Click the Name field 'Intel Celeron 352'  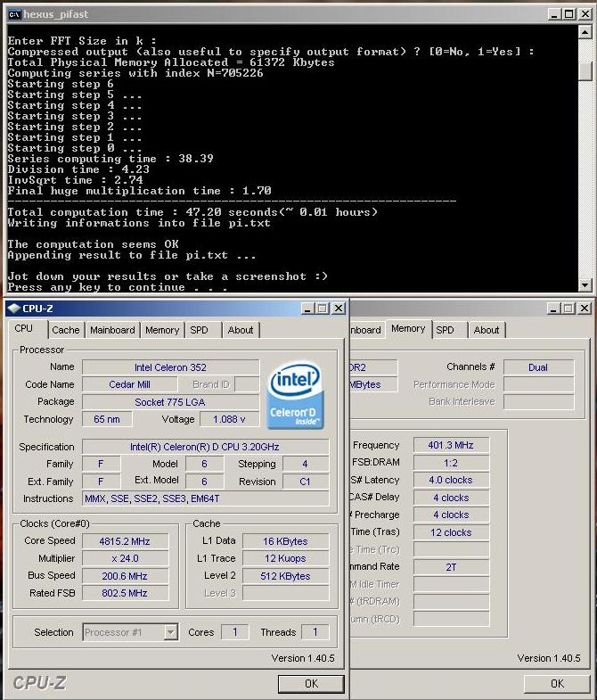170,367
